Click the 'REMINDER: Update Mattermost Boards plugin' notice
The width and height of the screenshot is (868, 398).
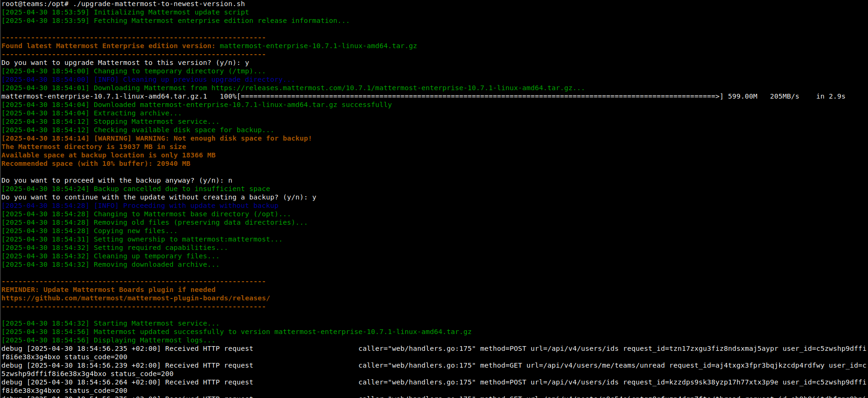point(108,290)
